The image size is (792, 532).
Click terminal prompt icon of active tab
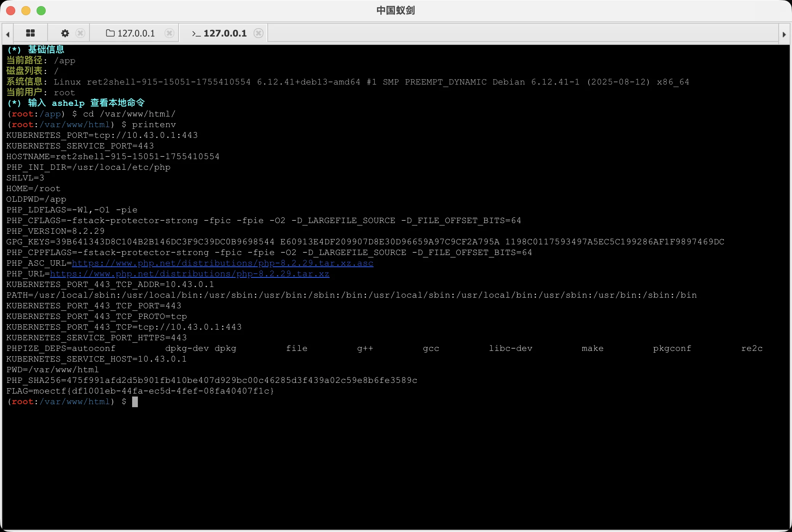point(196,33)
